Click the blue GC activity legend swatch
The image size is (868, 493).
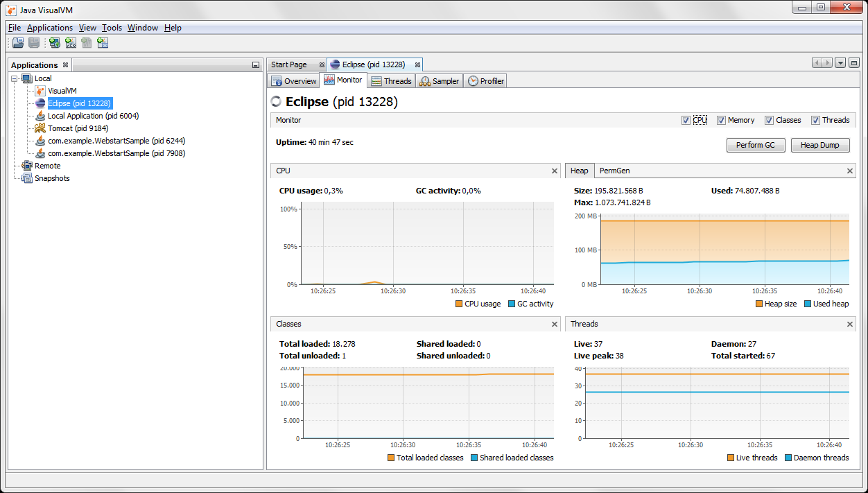point(512,304)
